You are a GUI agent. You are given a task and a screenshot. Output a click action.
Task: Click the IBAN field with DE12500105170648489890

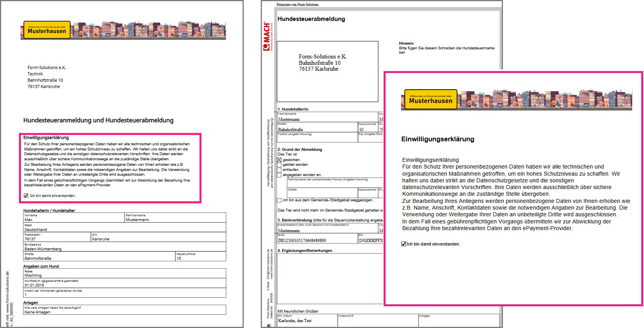317,238
